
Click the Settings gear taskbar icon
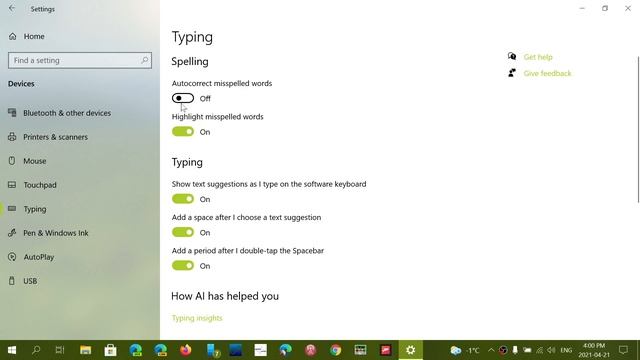point(411,350)
